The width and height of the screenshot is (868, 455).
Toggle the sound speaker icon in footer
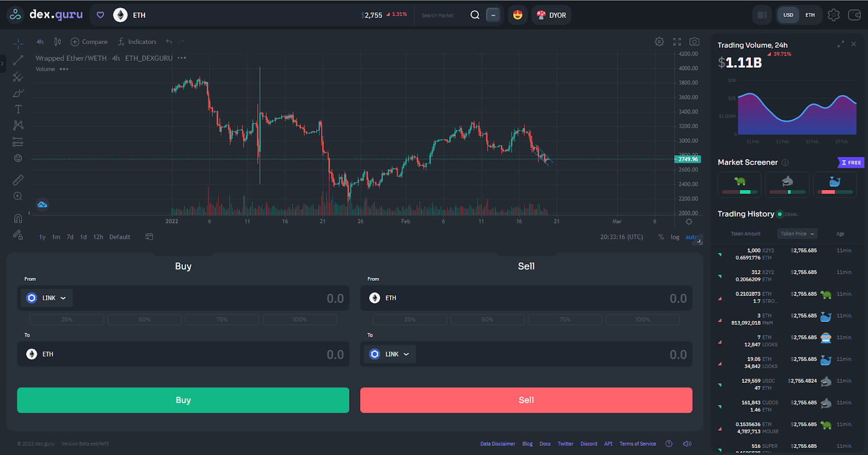click(687, 444)
